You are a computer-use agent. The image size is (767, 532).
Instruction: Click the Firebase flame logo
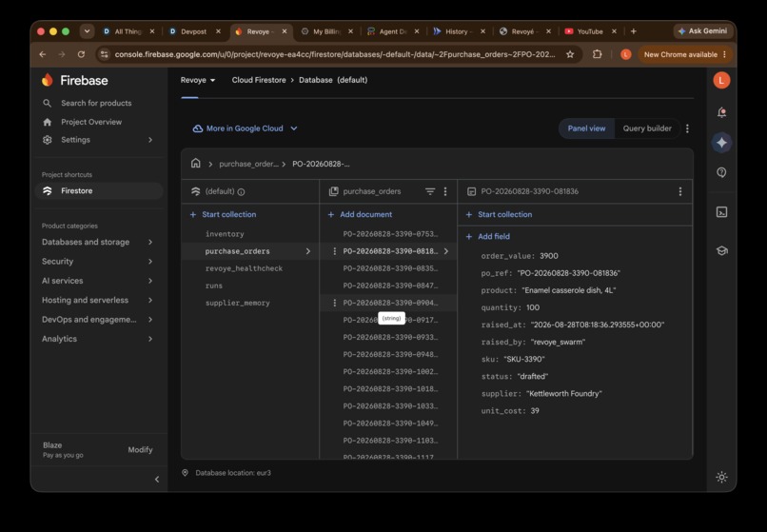pos(47,80)
